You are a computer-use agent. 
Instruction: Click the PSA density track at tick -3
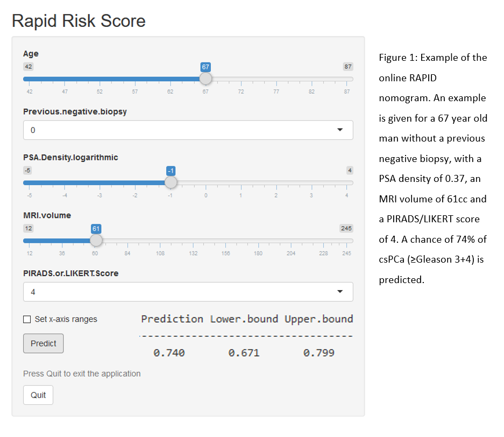point(100,182)
